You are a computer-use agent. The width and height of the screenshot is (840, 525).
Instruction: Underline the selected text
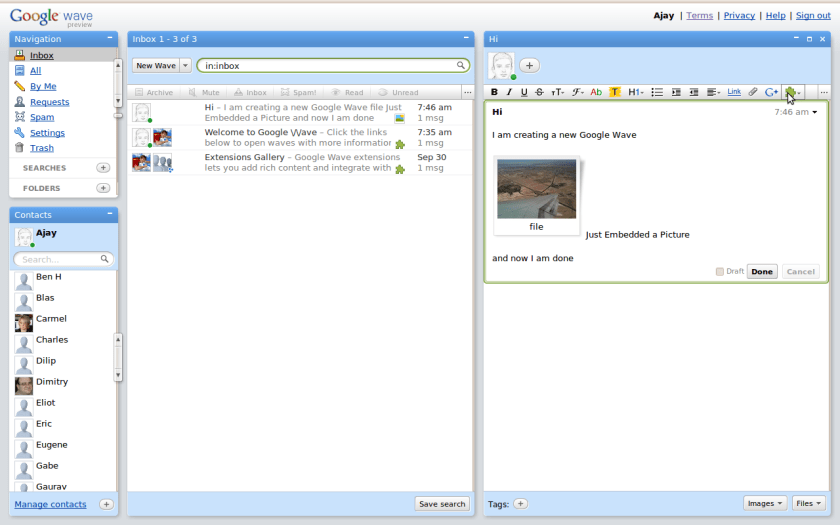point(524,92)
